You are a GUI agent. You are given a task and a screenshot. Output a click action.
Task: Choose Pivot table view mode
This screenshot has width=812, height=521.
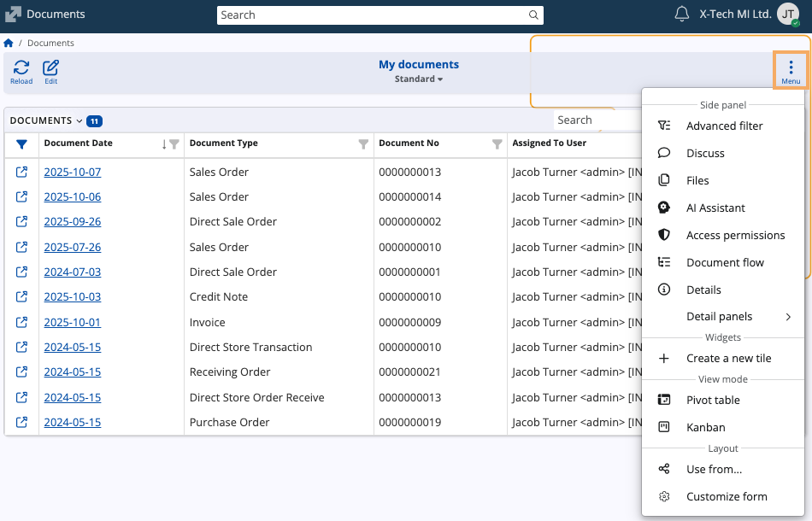tap(712, 400)
